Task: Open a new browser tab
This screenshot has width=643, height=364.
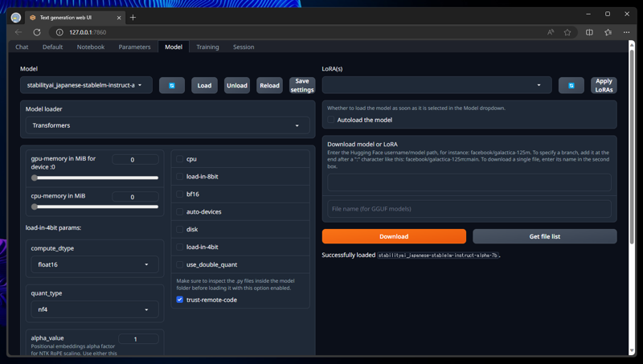Action: (x=133, y=17)
